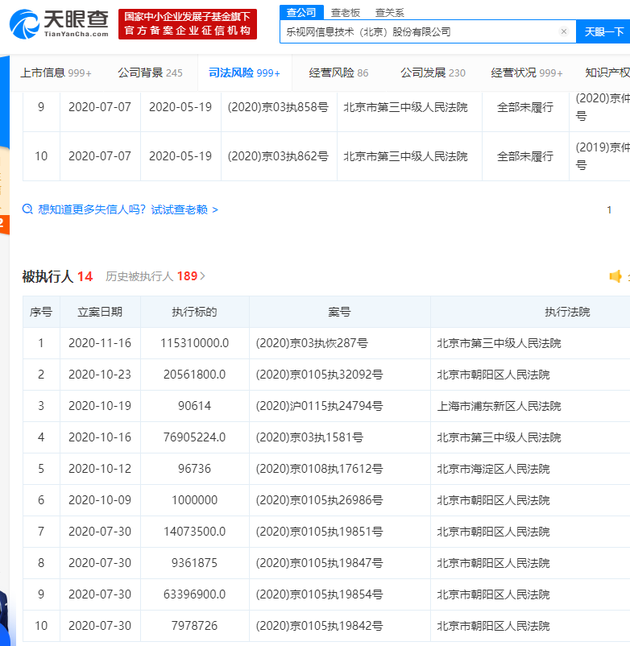Click case number (2020)京0108执17612号
This screenshot has width=630, height=646.
point(319,468)
